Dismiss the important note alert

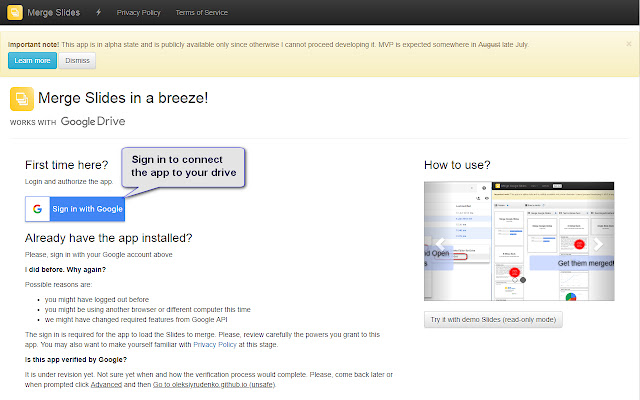pyautogui.click(x=77, y=60)
